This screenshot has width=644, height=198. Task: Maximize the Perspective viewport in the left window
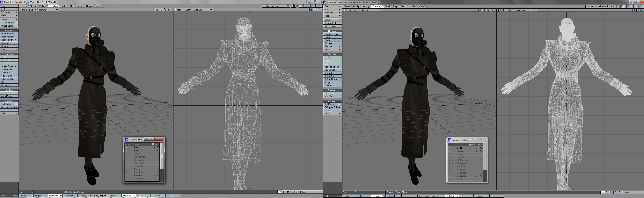point(169,10)
